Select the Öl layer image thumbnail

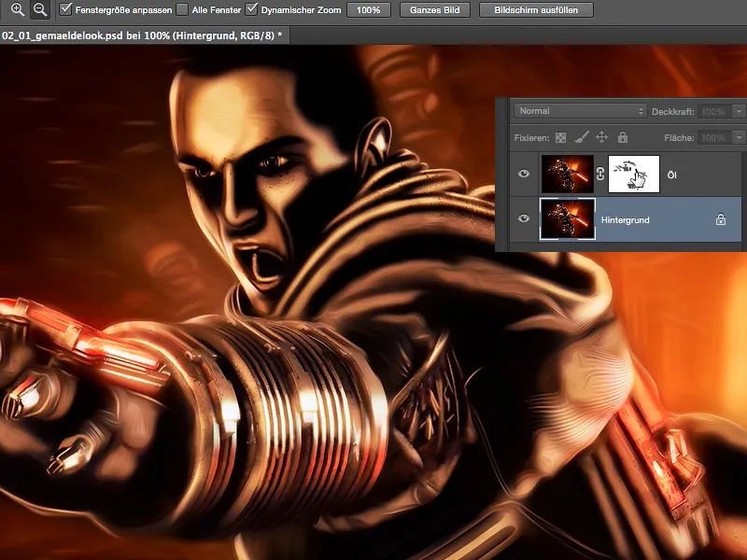568,174
